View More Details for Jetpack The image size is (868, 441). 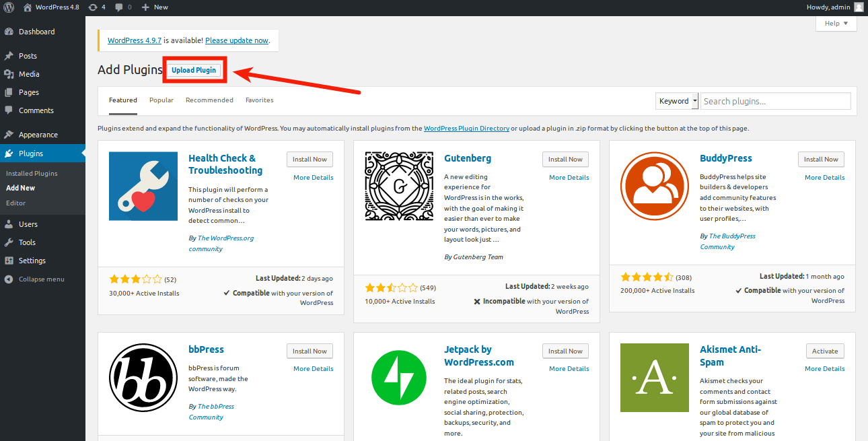569,369
